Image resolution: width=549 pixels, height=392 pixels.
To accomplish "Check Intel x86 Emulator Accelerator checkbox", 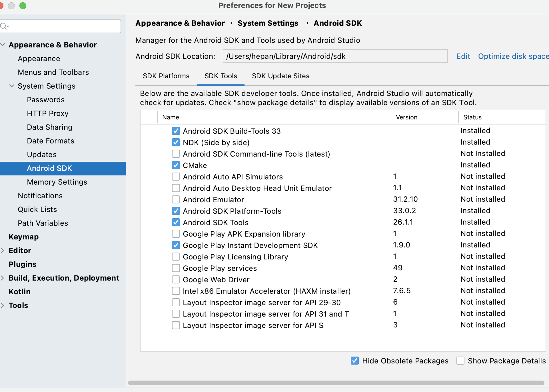I will click(x=176, y=291).
